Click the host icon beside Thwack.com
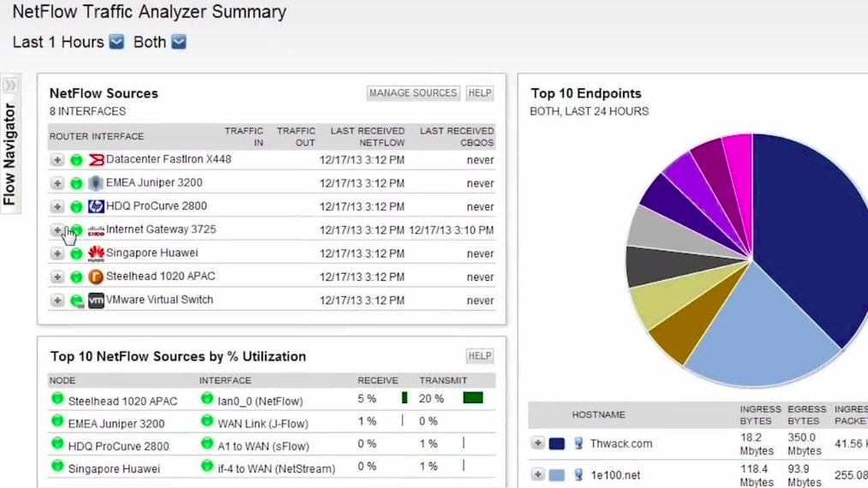The height and width of the screenshot is (488, 868). [x=578, y=443]
